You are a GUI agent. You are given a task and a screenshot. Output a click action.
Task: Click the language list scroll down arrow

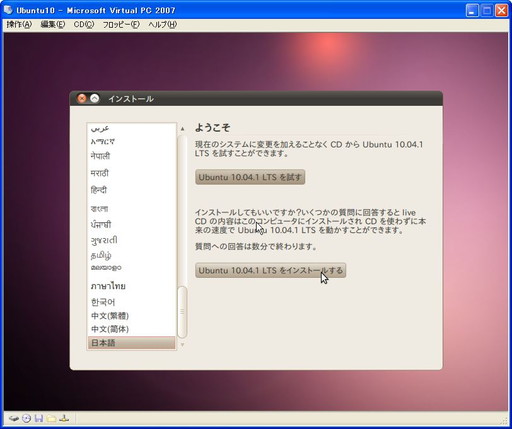point(182,344)
